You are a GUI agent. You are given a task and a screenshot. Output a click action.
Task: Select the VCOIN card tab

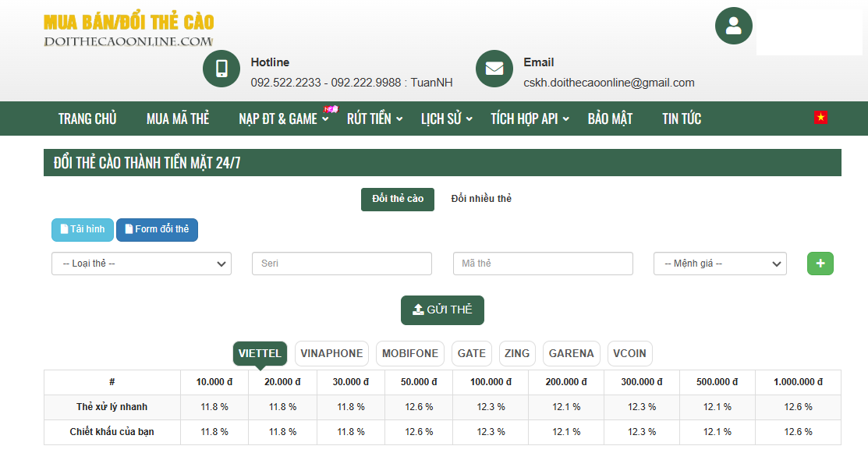pyautogui.click(x=629, y=353)
